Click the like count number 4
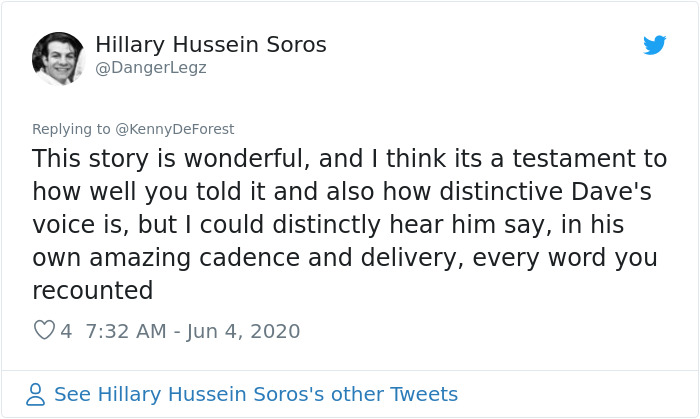This screenshot has width=700, height=419. click(x=66, y=331)
